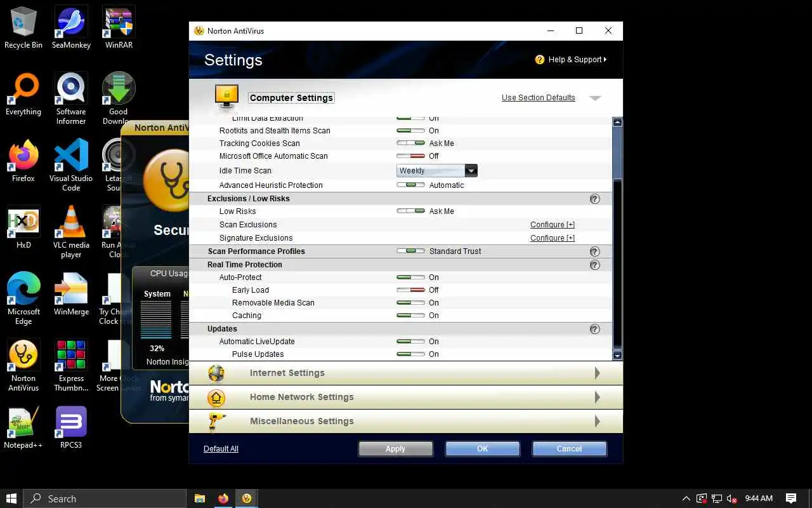Click the OK button

pyautogui.click(x=483, y=449)
